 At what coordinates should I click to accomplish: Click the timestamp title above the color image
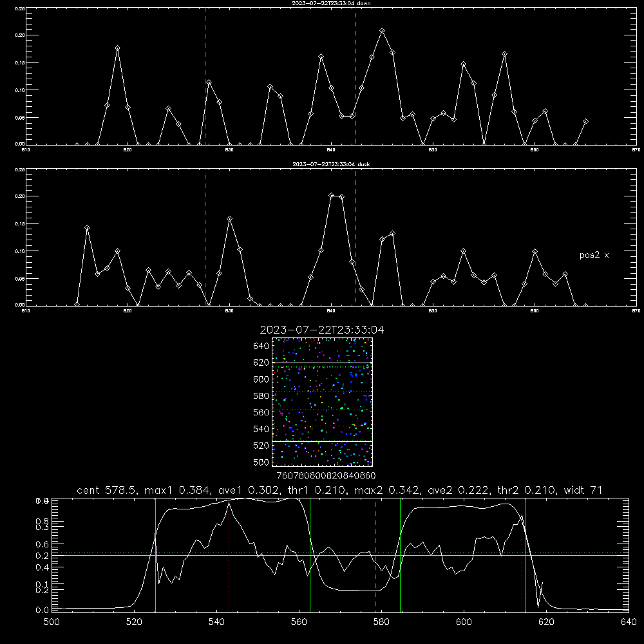point(322,330)
